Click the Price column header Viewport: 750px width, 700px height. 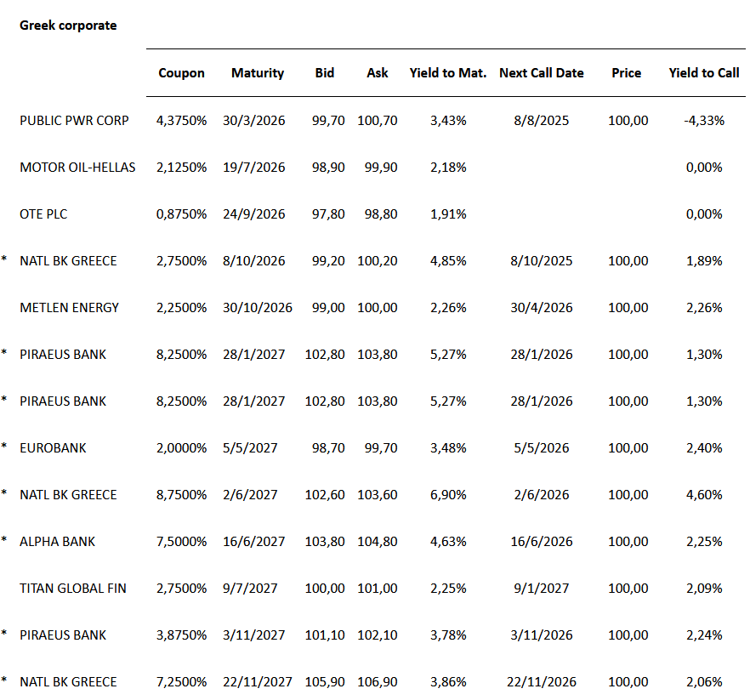pos(627,73)
